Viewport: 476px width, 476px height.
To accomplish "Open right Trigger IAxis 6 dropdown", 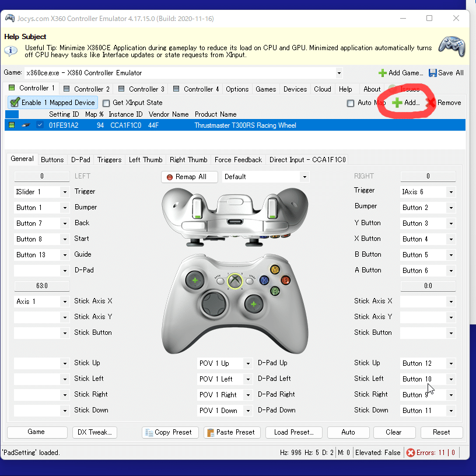I will (451, 192).
